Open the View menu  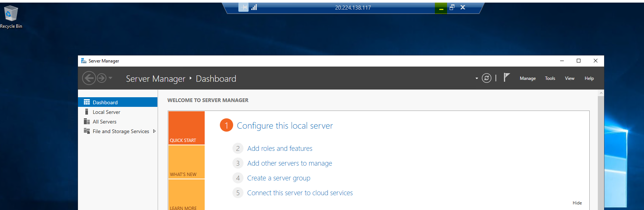click(x=570, y=78)
